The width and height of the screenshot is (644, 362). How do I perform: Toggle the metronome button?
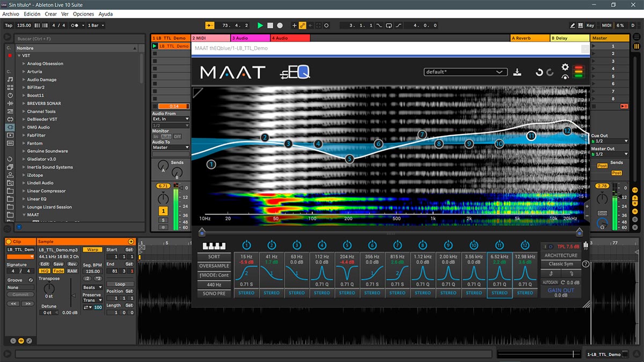click(x=76, y=25)
